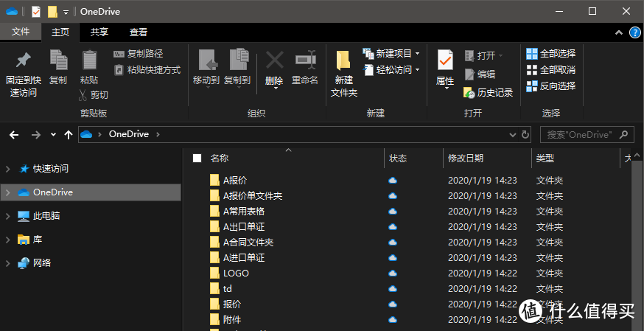Viewport: 644px width, 331px height.
Task: Click History (历史记录) button
Action: click(489, 93)
